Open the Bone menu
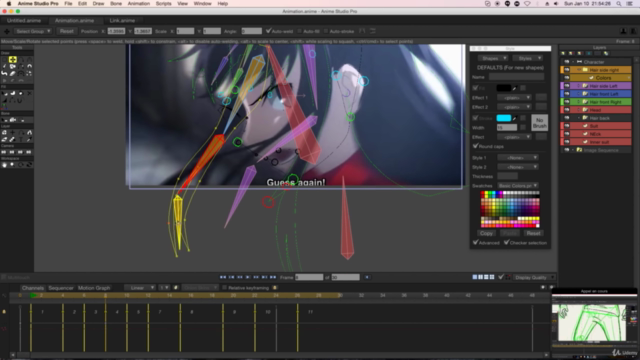This screenshot has height=360, width=640. [116, 4]
